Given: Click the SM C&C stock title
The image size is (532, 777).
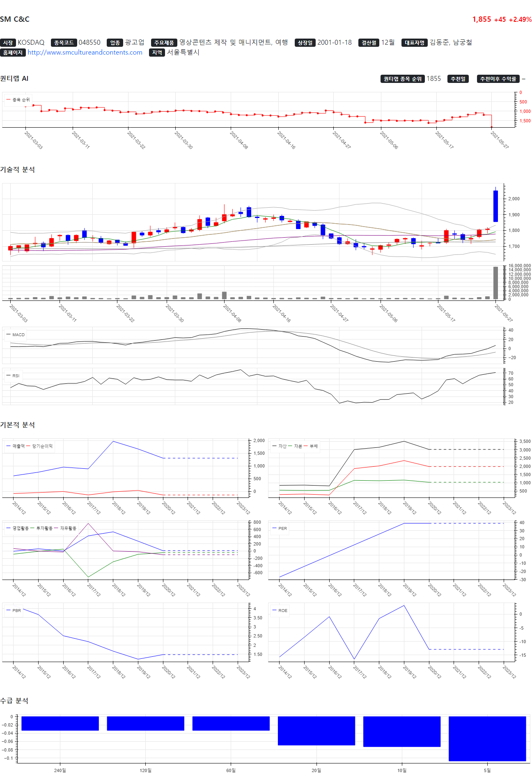Looking at the screenshot, I should (x=15, y=19).
